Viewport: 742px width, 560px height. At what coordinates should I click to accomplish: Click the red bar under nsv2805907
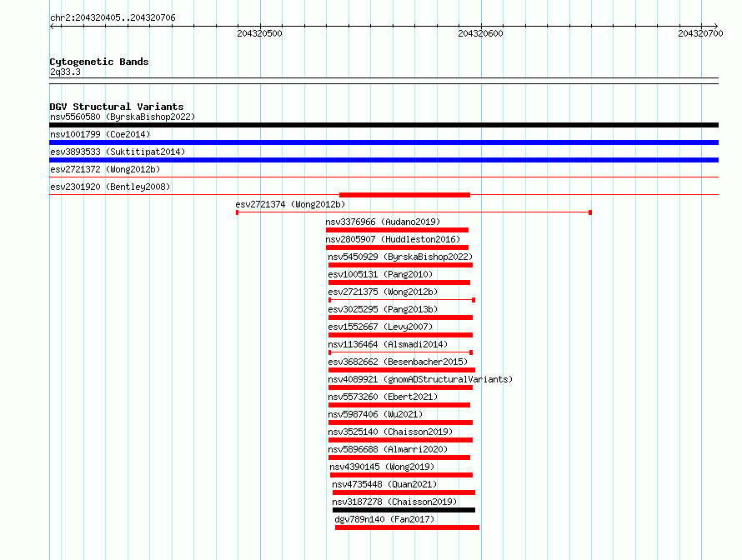[397, 247]
